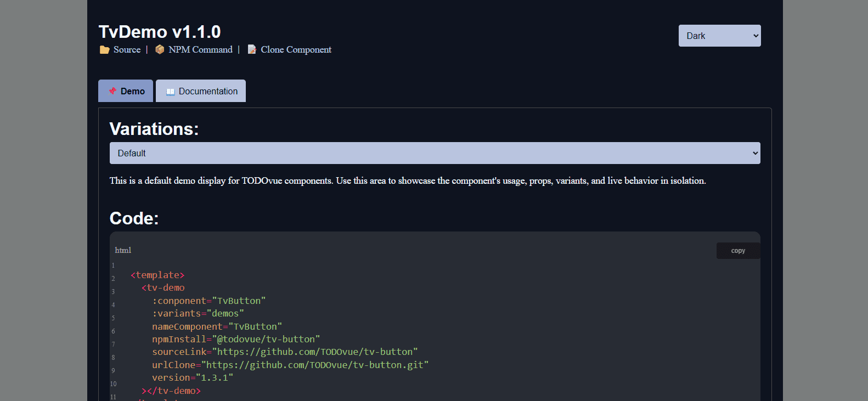This screenshot has width=868, height=401.
Task: Select the NPM Command link
Action: [200, 49]
